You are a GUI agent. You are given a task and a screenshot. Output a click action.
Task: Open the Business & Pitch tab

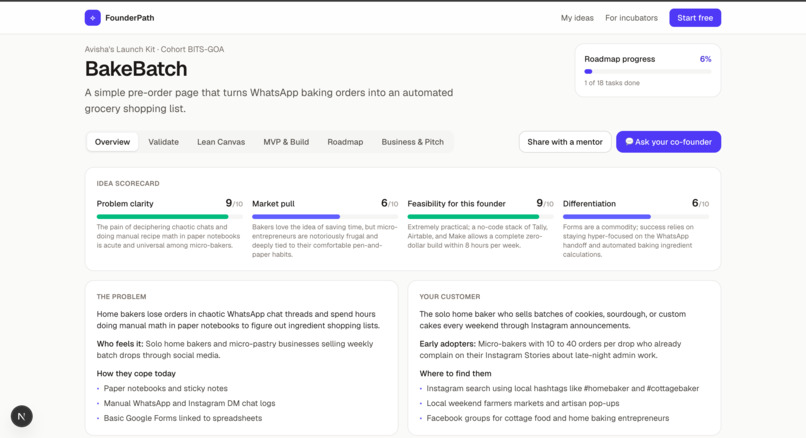[413, 142]
